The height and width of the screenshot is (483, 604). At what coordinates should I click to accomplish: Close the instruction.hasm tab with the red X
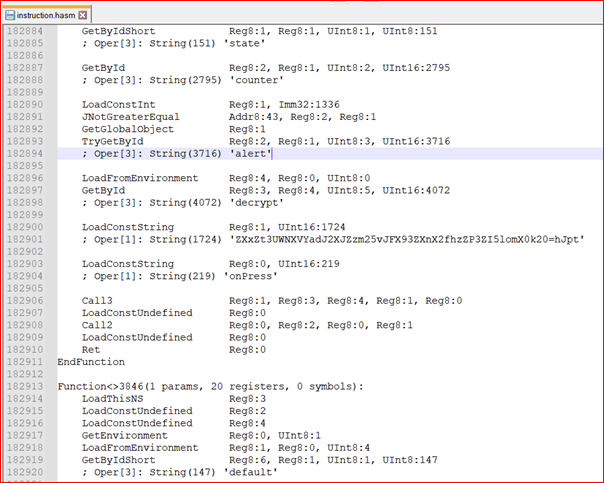click(82, 15)
